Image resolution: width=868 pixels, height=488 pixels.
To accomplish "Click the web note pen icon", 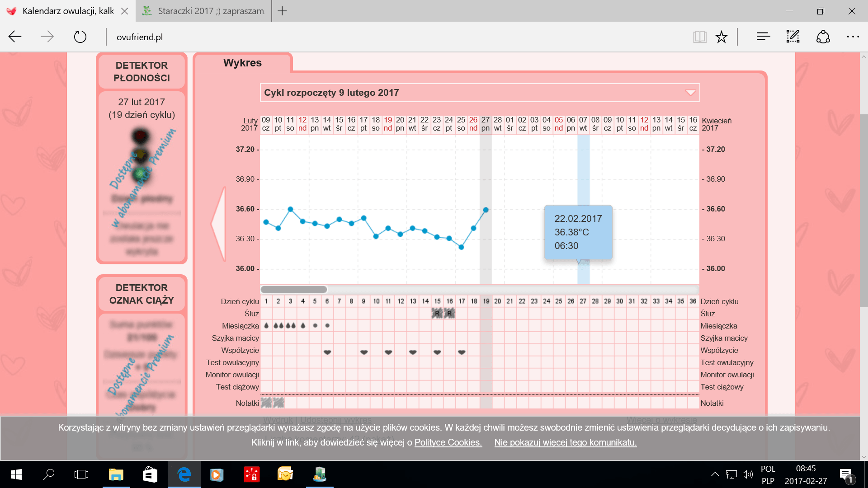I will (793, 37).
